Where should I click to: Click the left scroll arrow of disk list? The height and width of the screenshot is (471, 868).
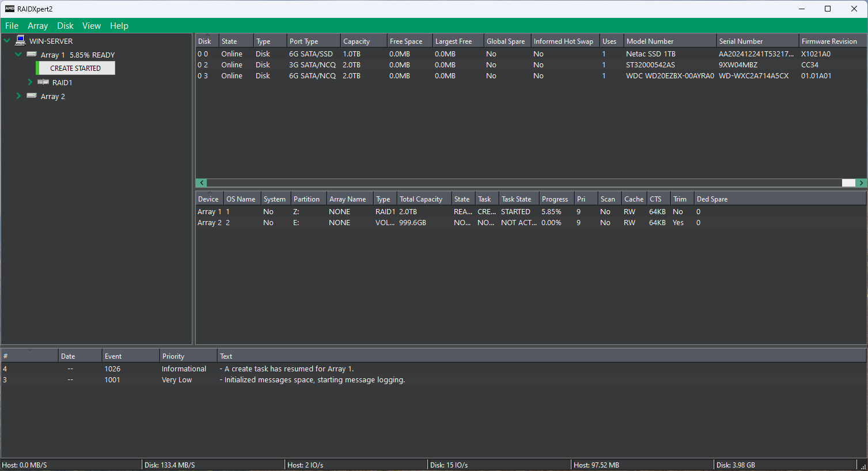202,183
